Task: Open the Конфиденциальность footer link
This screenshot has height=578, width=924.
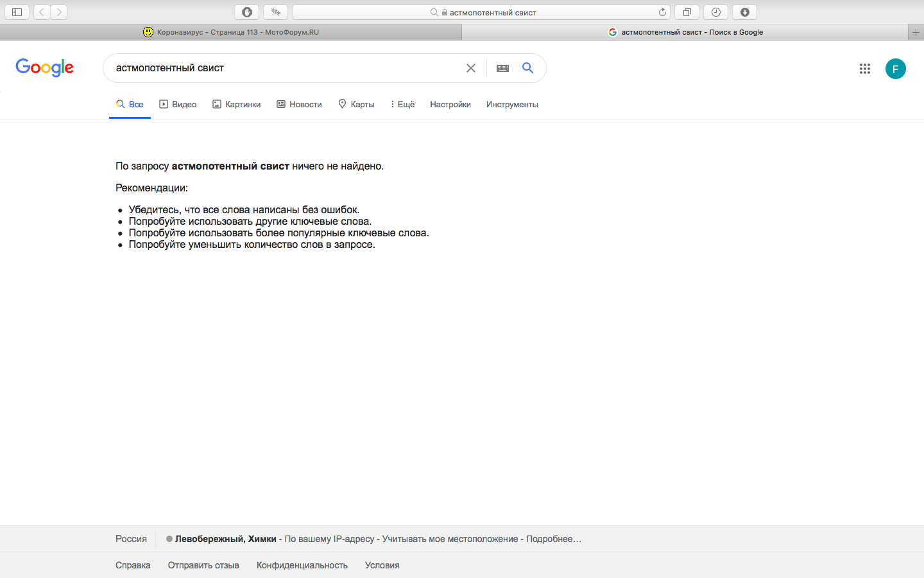Action: (x=302, y=565)
